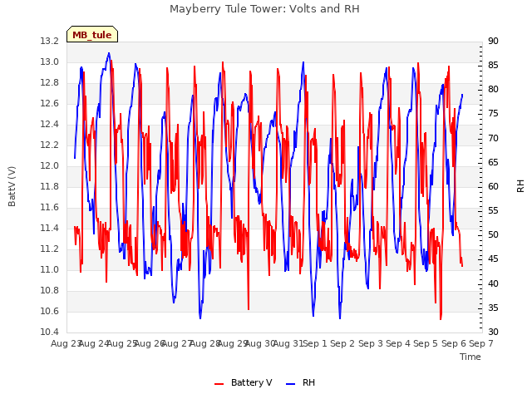Click the 11.8 left axis tick label
This screenshot has height=399, width=532.
tap(50, 186)
